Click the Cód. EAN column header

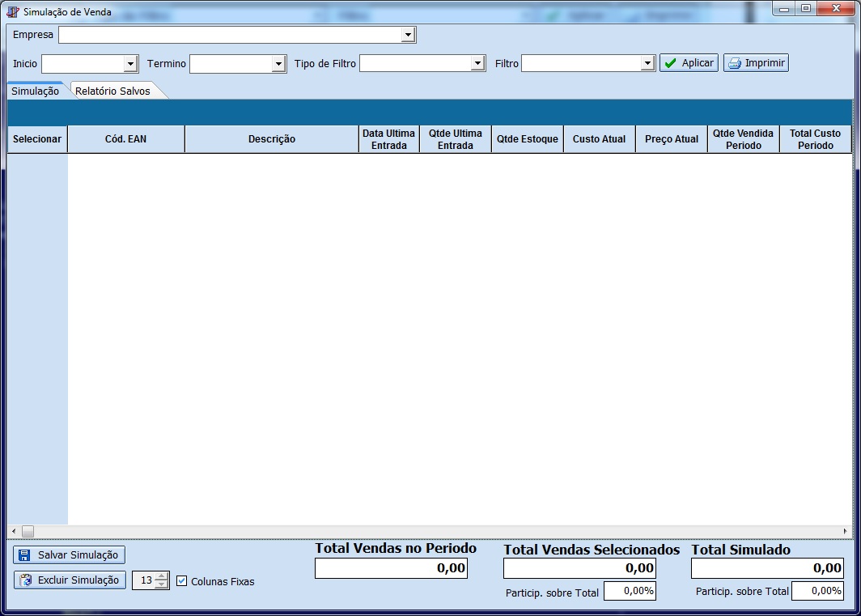125,139
